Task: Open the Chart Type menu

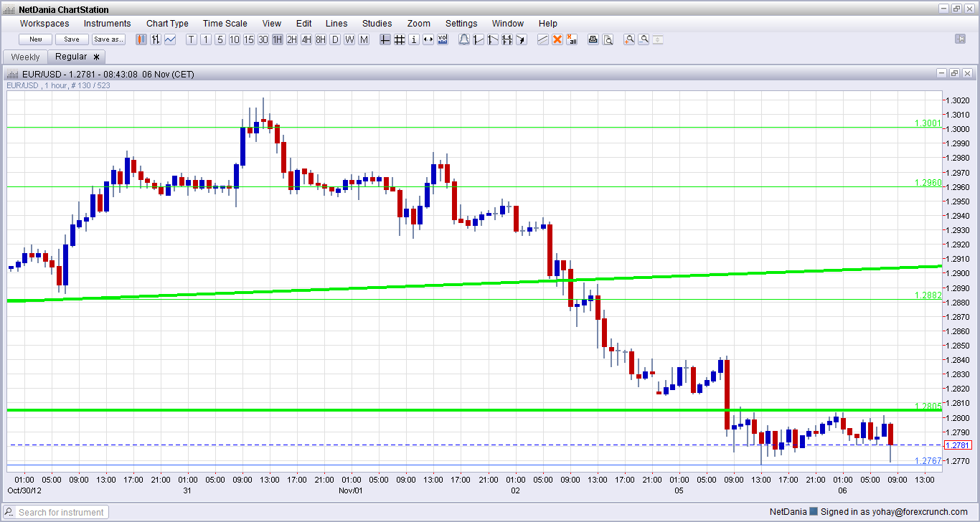Action: [167, 24]
